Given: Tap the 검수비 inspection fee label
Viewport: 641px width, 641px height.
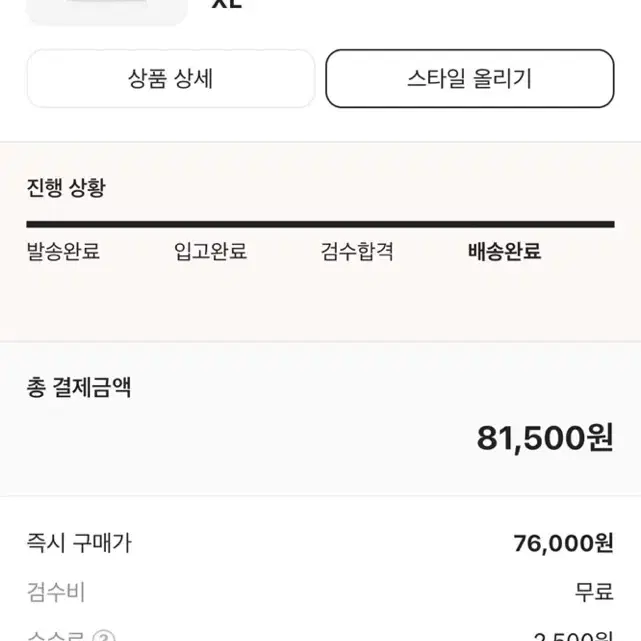Looking at the screenshot, I should tap(56, 592).
